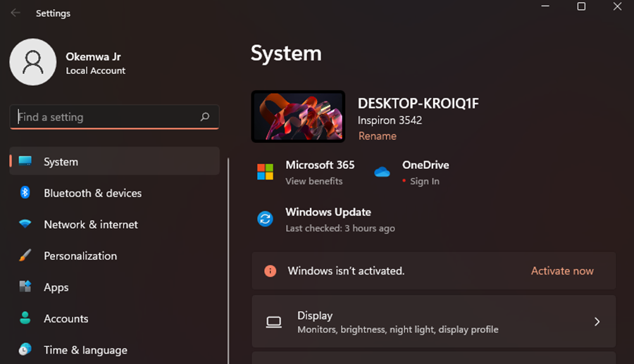The image size is (634, 364).
Task: Open the Okemwa Jr profile avatar
Action: pyautogui.click(x=33, y=62)
